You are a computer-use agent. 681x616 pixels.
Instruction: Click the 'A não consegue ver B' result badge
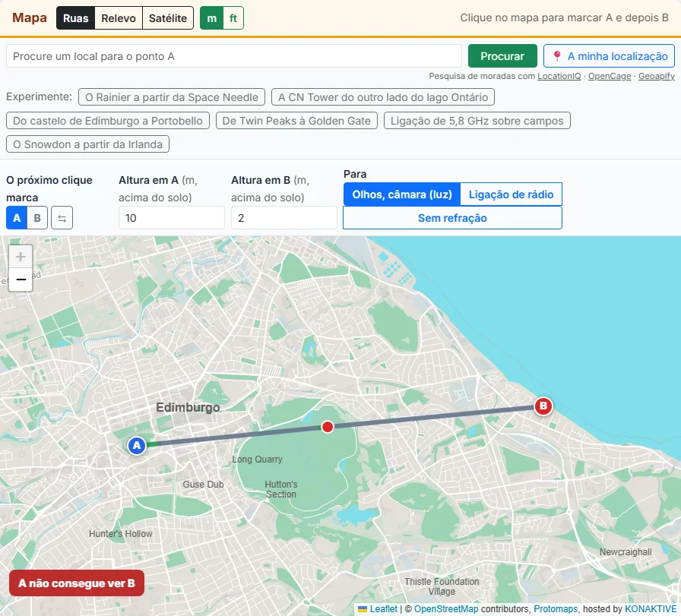[77, 583]
